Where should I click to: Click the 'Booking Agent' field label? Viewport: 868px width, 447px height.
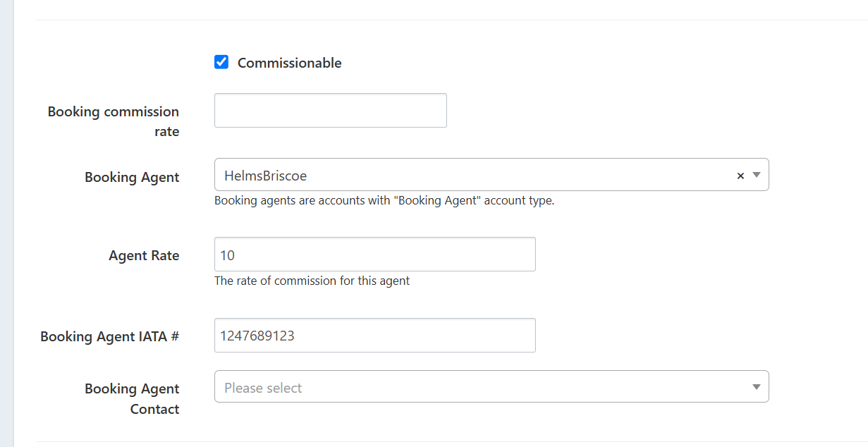click(x=132, y=177)
